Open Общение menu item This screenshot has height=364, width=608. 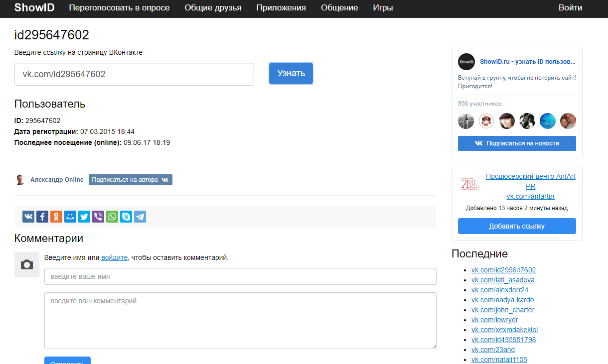339,8
